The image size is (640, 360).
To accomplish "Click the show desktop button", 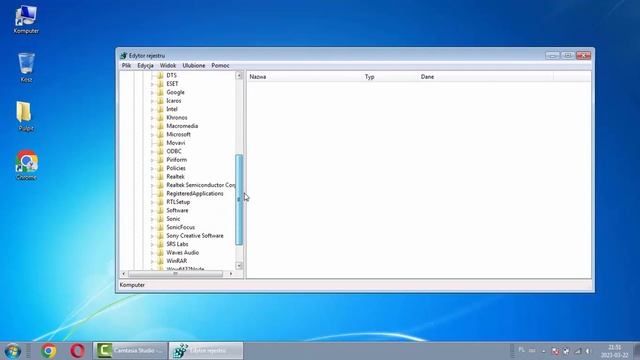I will point(636,351).
